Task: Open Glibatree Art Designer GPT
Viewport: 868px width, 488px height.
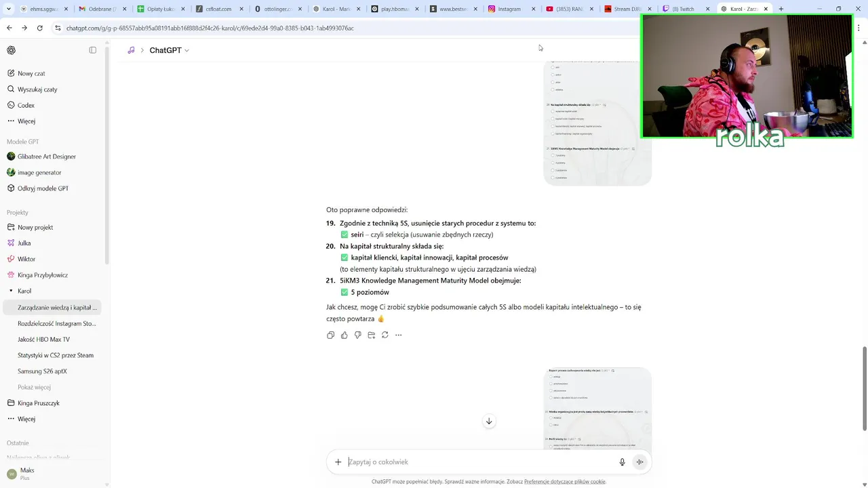Action: 51,157
